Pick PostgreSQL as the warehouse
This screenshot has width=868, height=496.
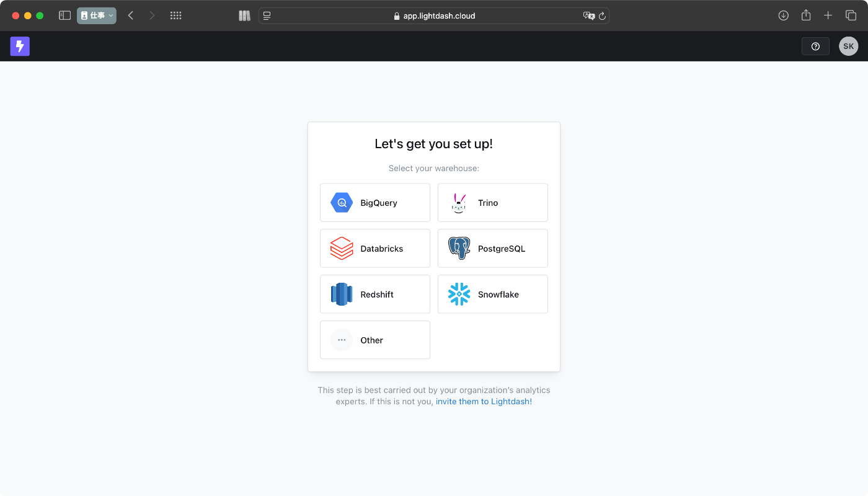coord(492,249)
